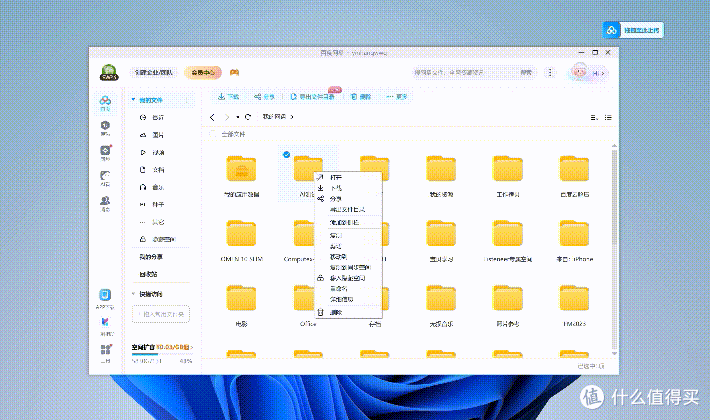This screenshot has height=420, width=710.
Task: Open 回收站 in the left panel
Action: point(149,274)
